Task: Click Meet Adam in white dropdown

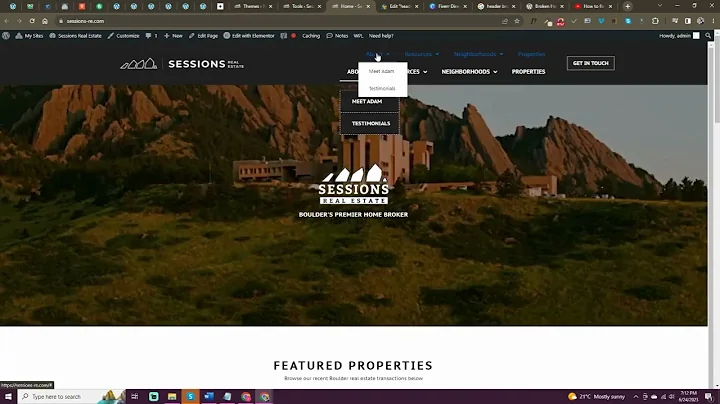Action: [382, 71]
